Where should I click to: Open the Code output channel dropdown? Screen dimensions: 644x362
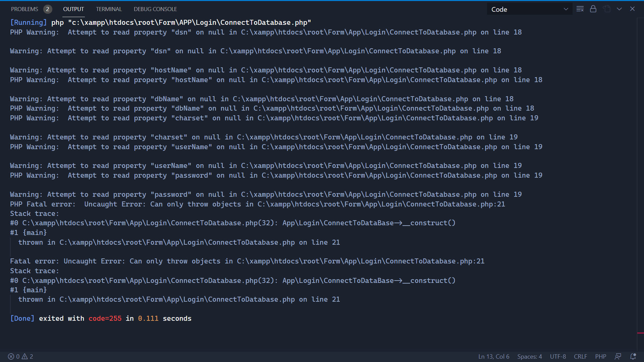click(529, 9)
